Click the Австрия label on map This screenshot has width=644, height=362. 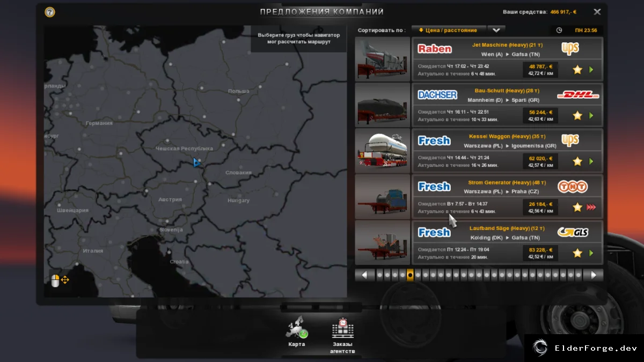pyautogui.click(x=170, y=200)
